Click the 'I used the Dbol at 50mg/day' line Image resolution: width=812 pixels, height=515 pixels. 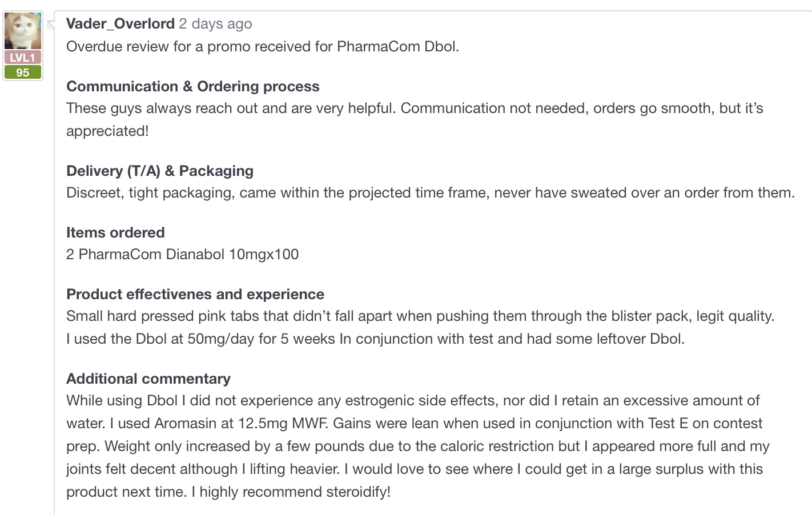click(x=375, y=339)
